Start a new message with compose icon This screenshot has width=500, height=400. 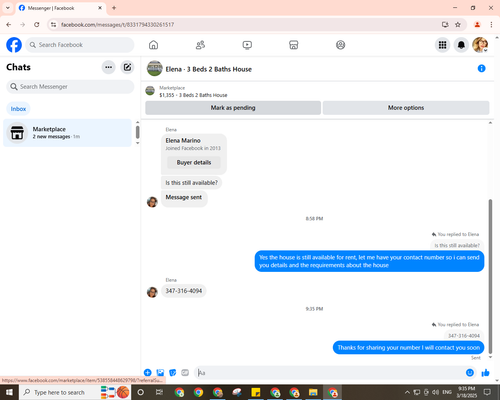point(127,67)
